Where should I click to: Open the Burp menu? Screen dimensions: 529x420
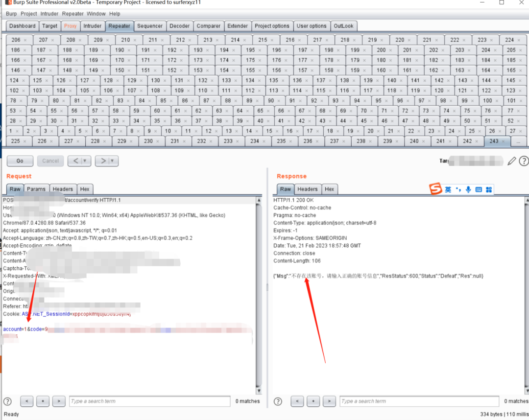click(11, 14)
